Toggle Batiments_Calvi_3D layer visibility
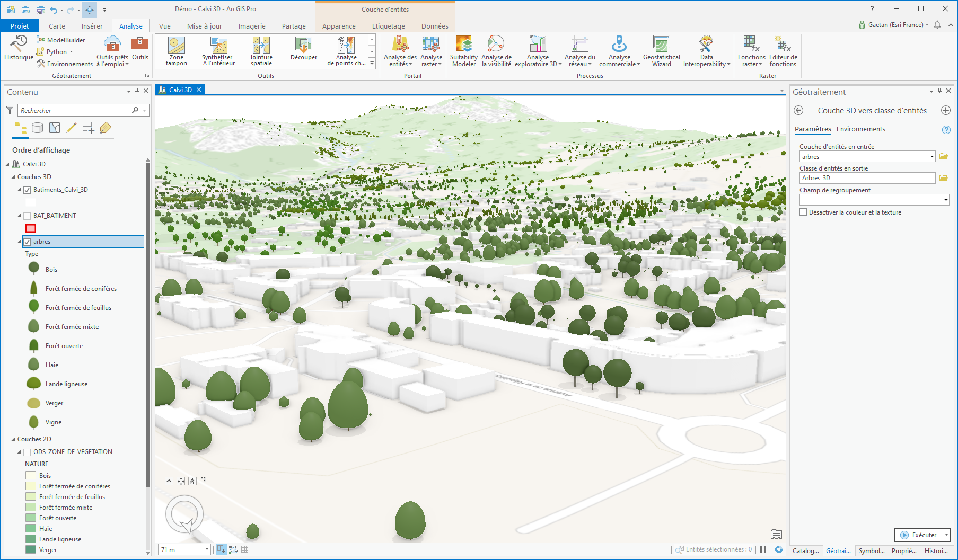 (x=27, y=190)
